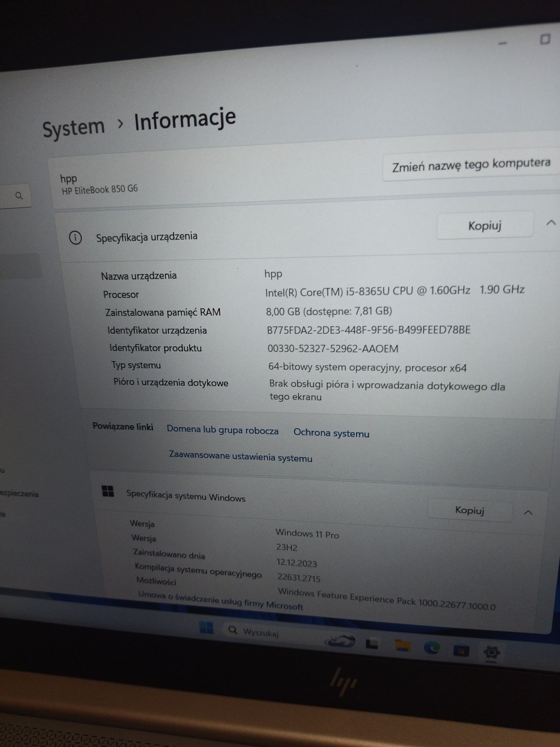Click the processor value Intel Core i5-8365U
Screen dimensions: 560x747
coord(395,291)
